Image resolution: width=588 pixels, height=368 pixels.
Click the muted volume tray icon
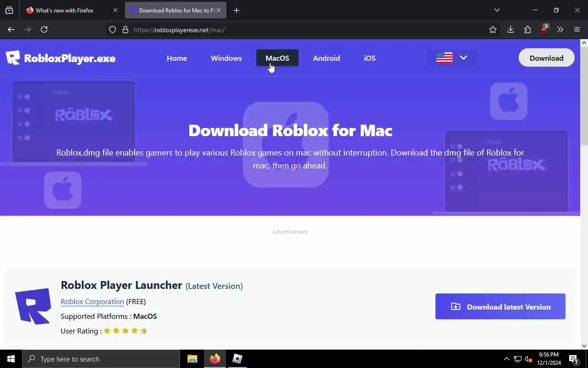click(x=528, y=359)
